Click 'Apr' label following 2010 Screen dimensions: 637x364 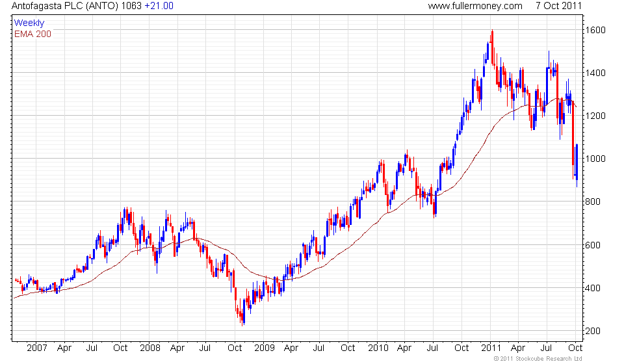(404, 348)
